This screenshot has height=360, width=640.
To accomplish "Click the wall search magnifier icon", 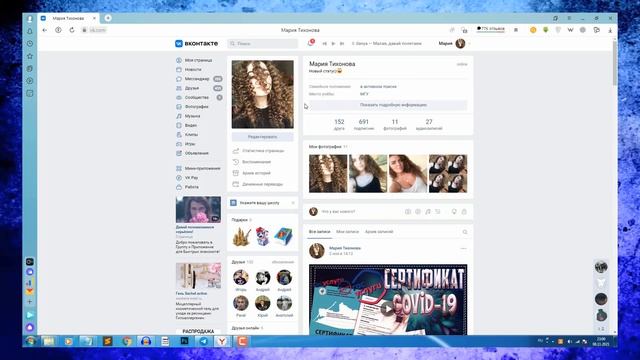I will coord(464,232).
